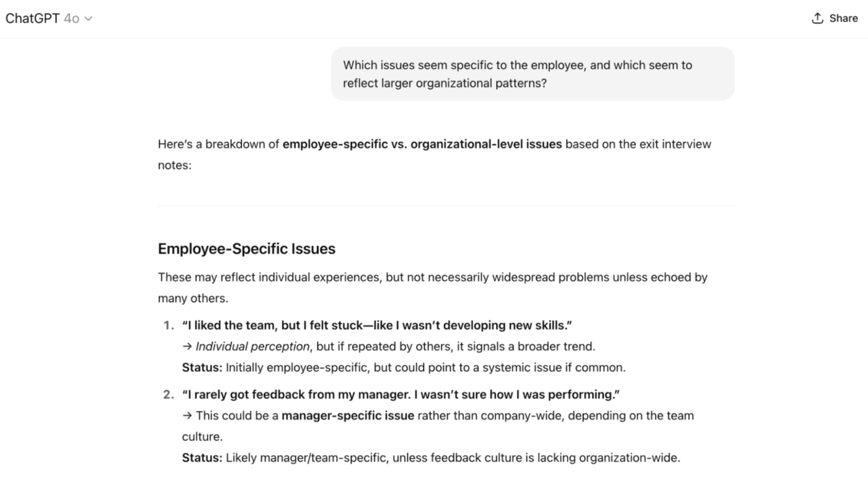Click list number 2 marker
The width and height of the screenshot is (868, 478).
(x=169, y=395)
